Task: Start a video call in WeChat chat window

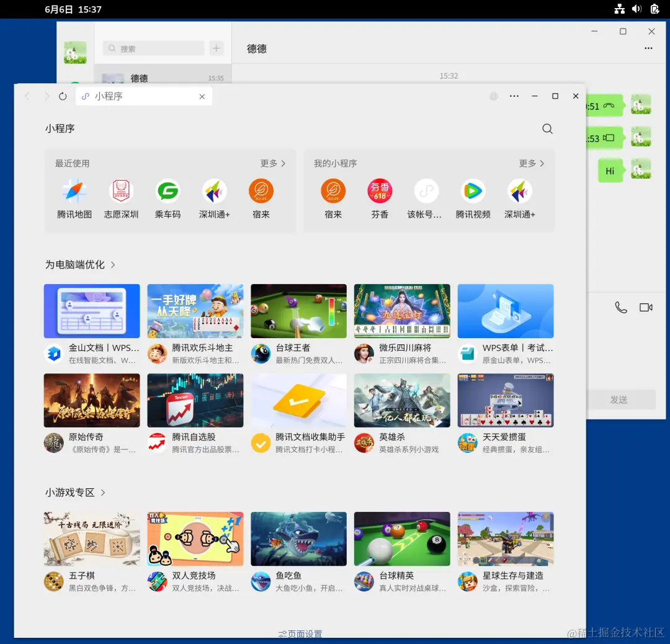Action: pyautogui.click(x=646, y=307)
